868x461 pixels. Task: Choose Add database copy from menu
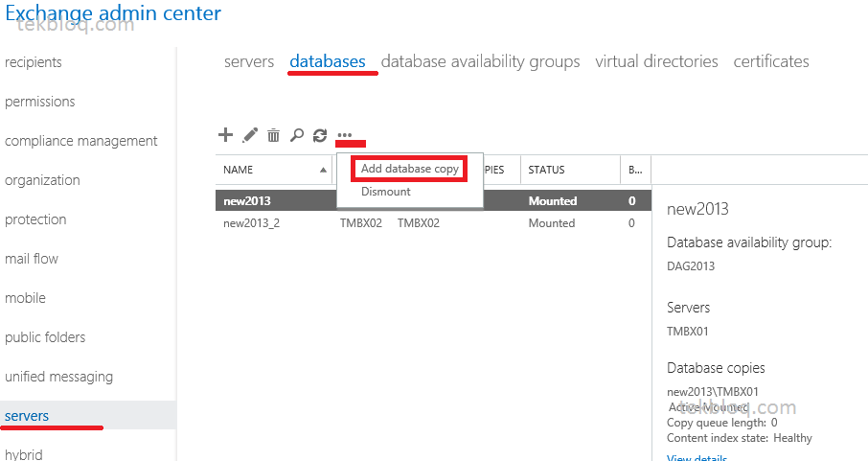point(410,169)
